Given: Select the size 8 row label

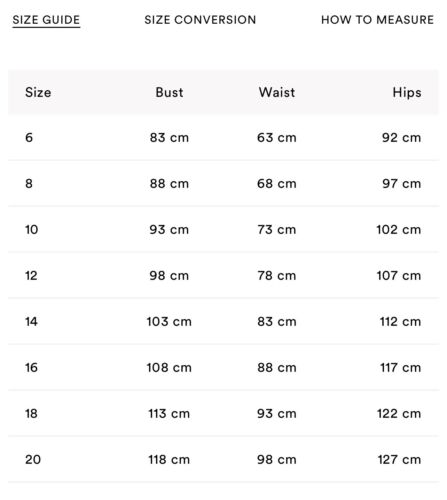Looking at the screenshot, I should click(x=29, y=183).
